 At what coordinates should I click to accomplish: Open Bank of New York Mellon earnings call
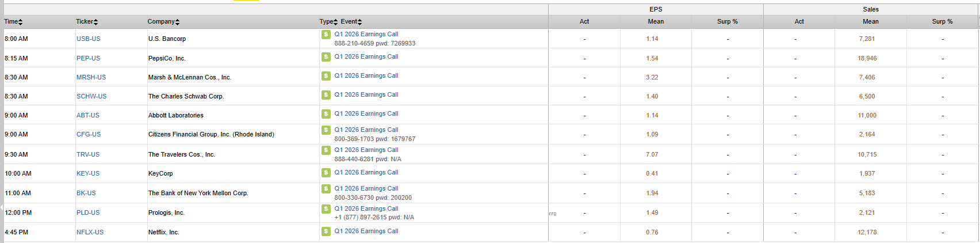366,189
